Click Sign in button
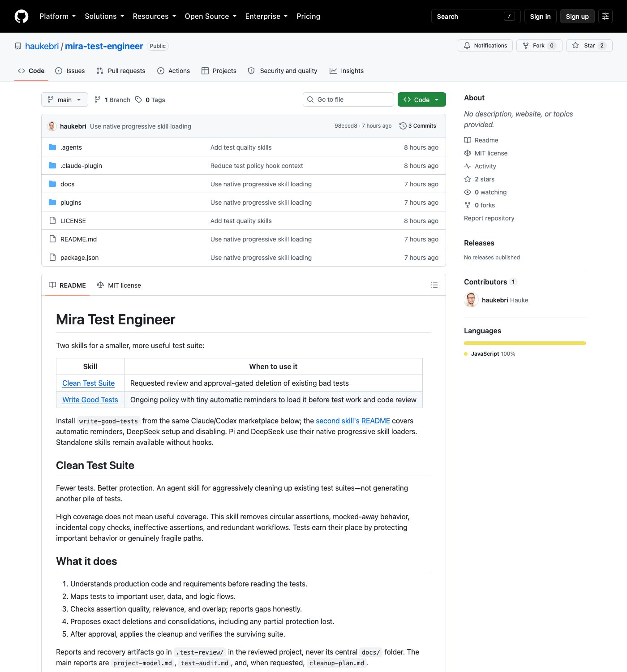Screen dimensions: 627x672 coord(540,17)
